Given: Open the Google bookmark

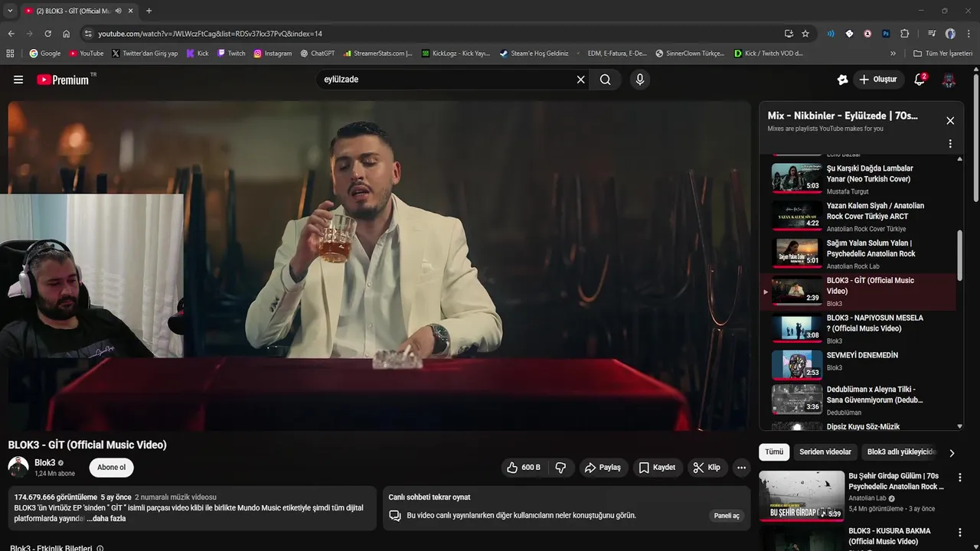Looking at the screenshot, I should click(44, 54).
